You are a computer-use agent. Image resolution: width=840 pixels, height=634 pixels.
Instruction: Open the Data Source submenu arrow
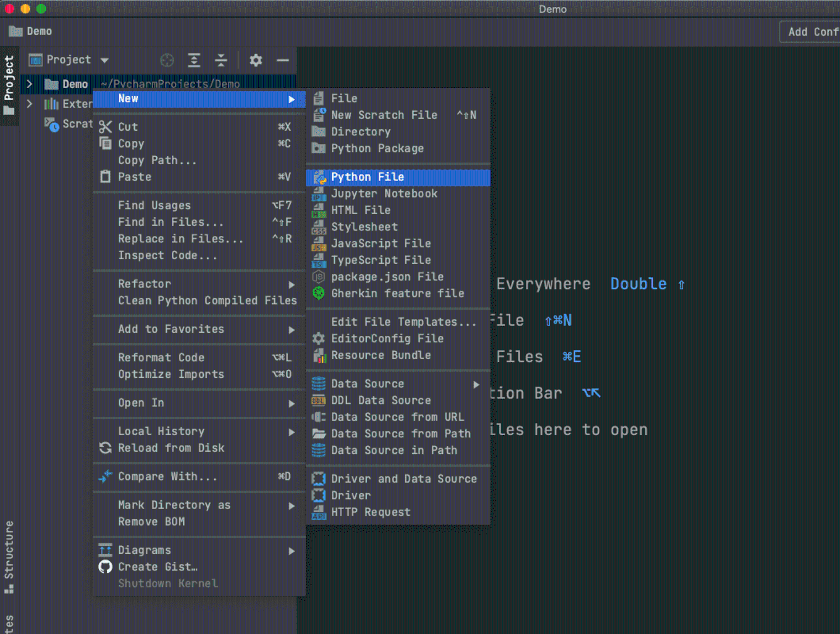(476, 384)
